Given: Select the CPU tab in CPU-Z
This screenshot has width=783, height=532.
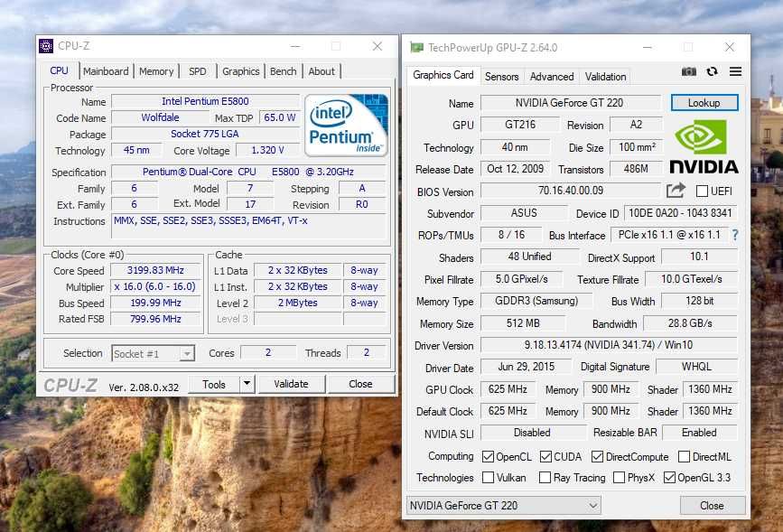Looking at the screenshot, I should pyautogui.click(x=59, y=70).
